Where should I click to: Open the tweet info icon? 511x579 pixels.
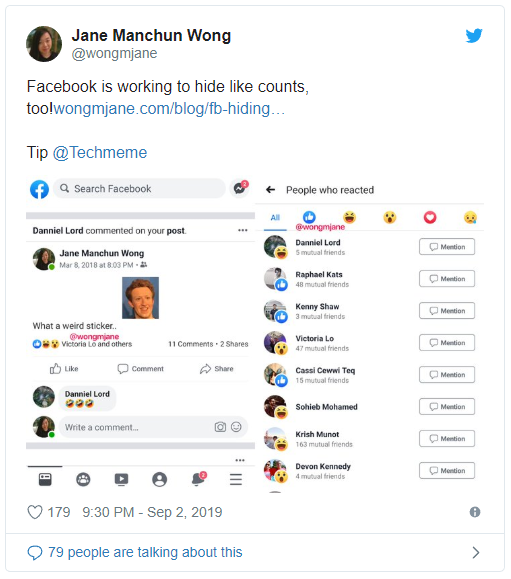(475, 512)
